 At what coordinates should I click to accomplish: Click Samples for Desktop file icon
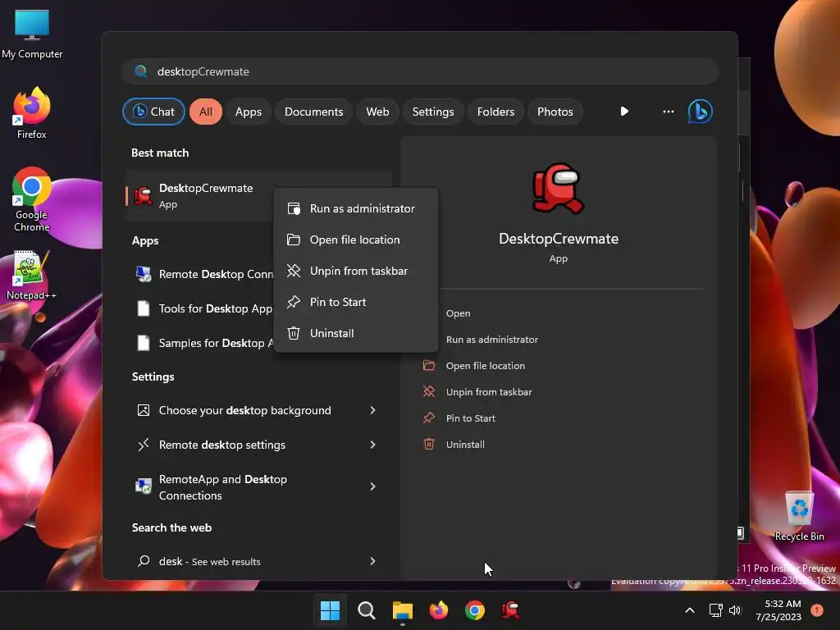pyautogui.click(x=143, y=343)
